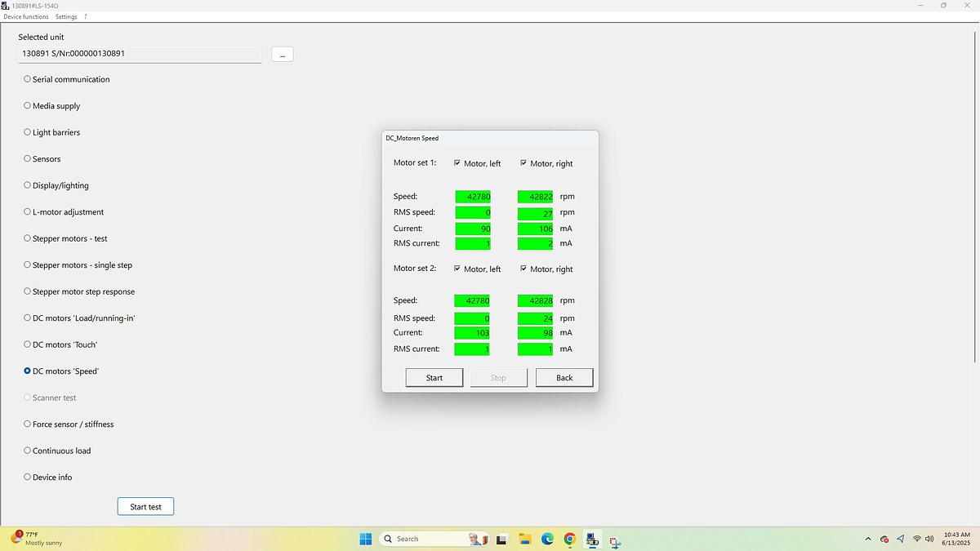This screenshot has height=551, width=980.
Task: Click the volume speaker tray icon
Action: click(929, 539)
